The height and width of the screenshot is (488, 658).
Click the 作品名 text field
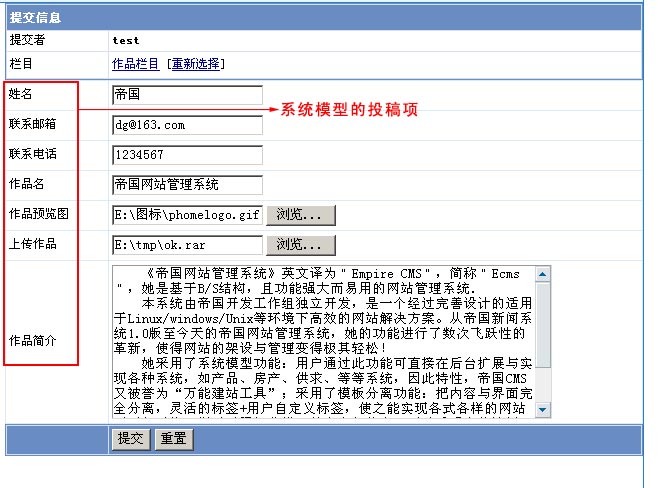click(187, 185)
